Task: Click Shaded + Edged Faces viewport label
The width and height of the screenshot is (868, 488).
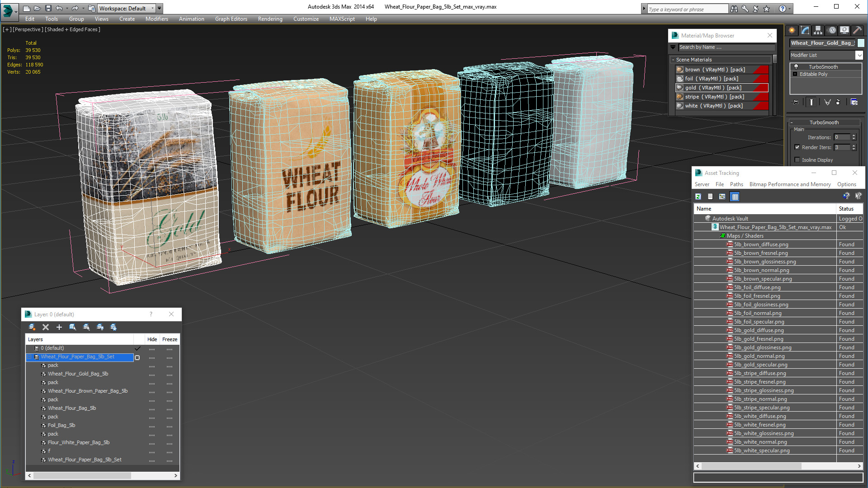Action: (x=72, y=29)
